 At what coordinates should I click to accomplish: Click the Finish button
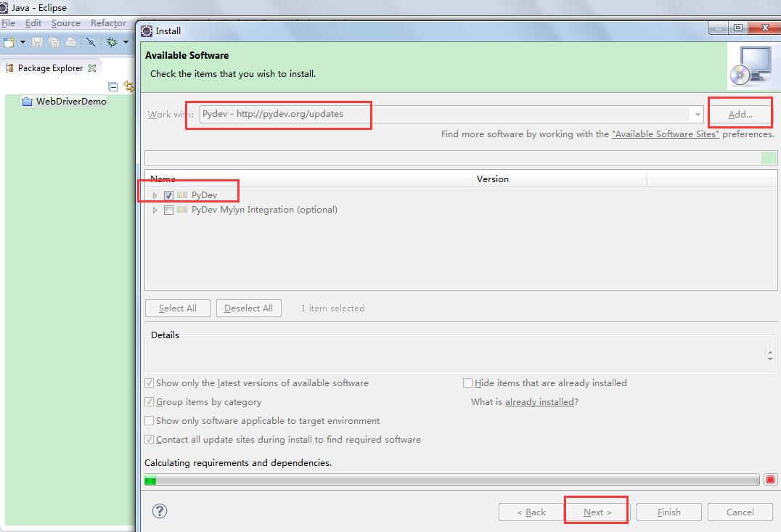669,512
